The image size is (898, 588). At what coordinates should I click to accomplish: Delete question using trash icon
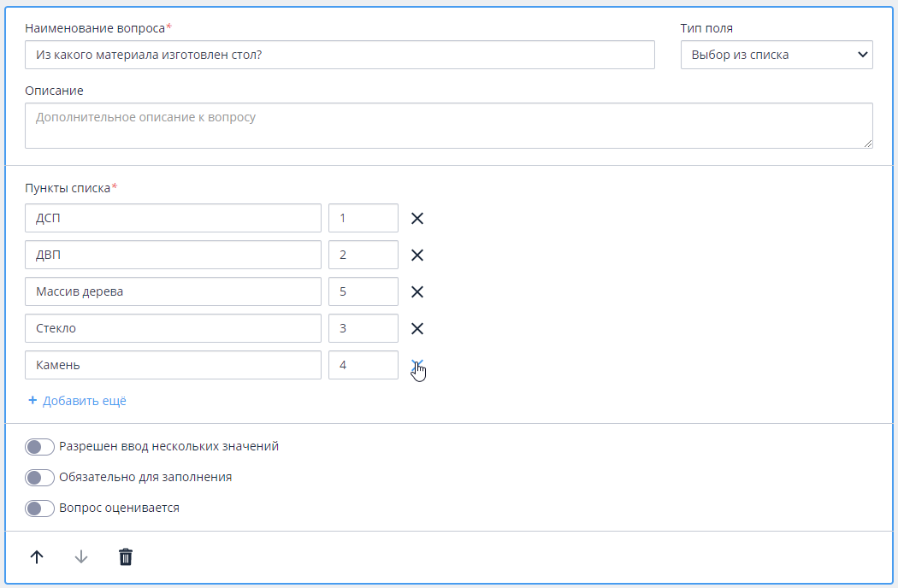click(126, 556)
